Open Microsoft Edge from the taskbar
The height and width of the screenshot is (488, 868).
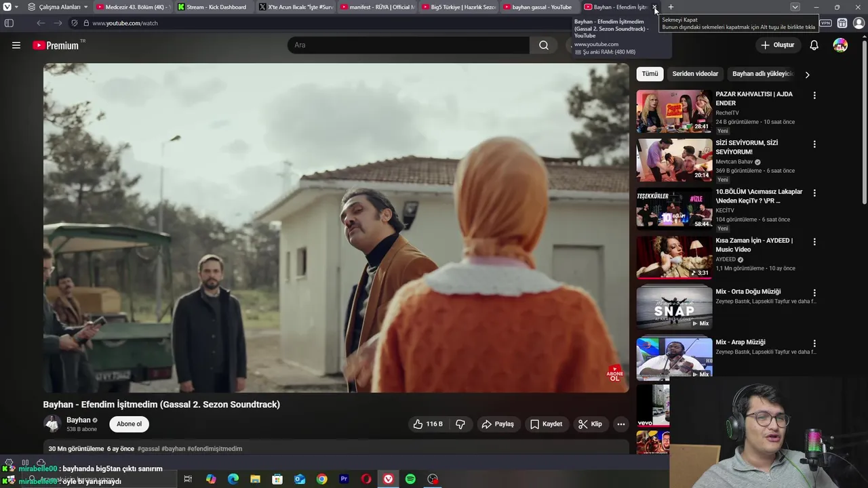(x=233, y=479)
